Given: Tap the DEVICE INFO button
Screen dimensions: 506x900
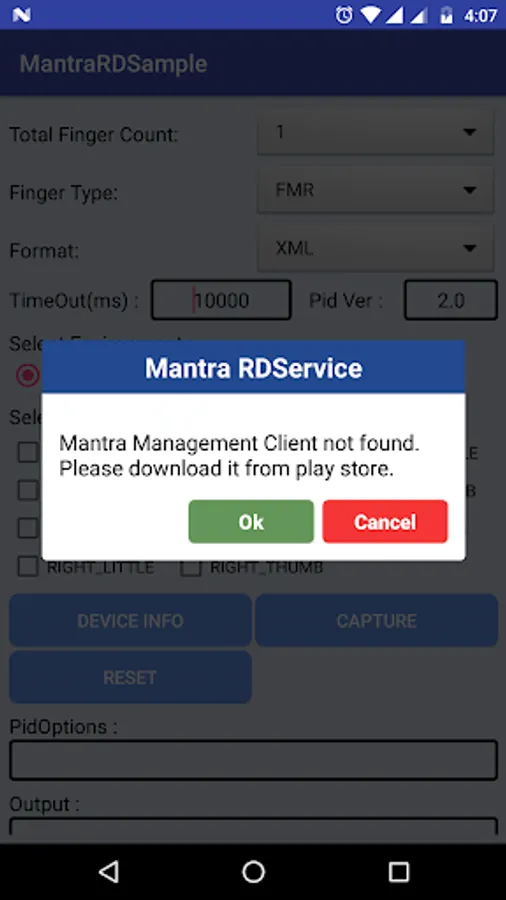Looking at the screenshot, I should (x=130, y=620).
